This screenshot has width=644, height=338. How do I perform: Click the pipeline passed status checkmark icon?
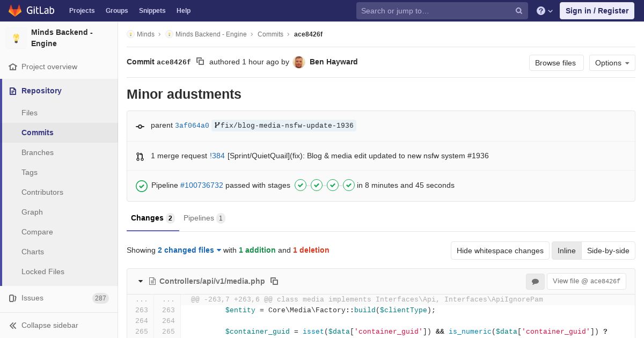142,186
